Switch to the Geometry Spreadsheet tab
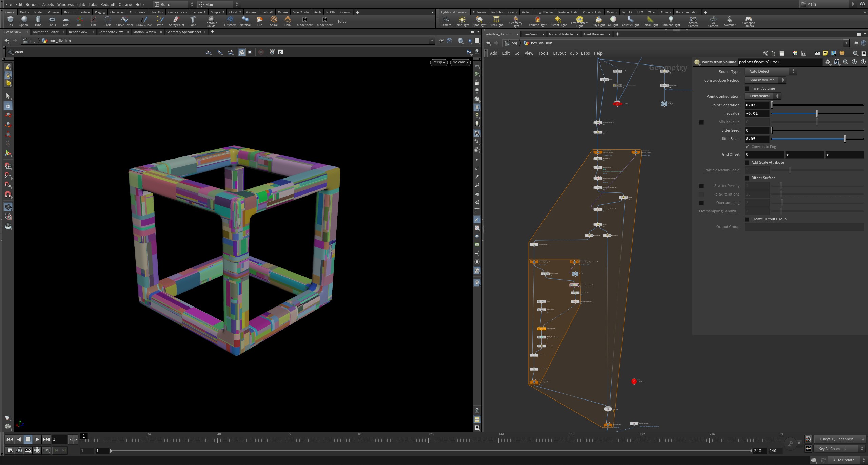 click(x=183, y=32)
